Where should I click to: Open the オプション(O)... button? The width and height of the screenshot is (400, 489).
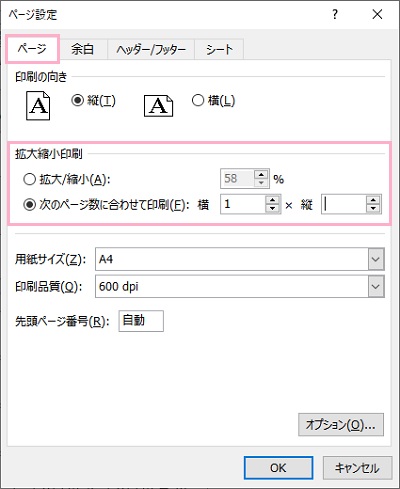coord(341,425)
